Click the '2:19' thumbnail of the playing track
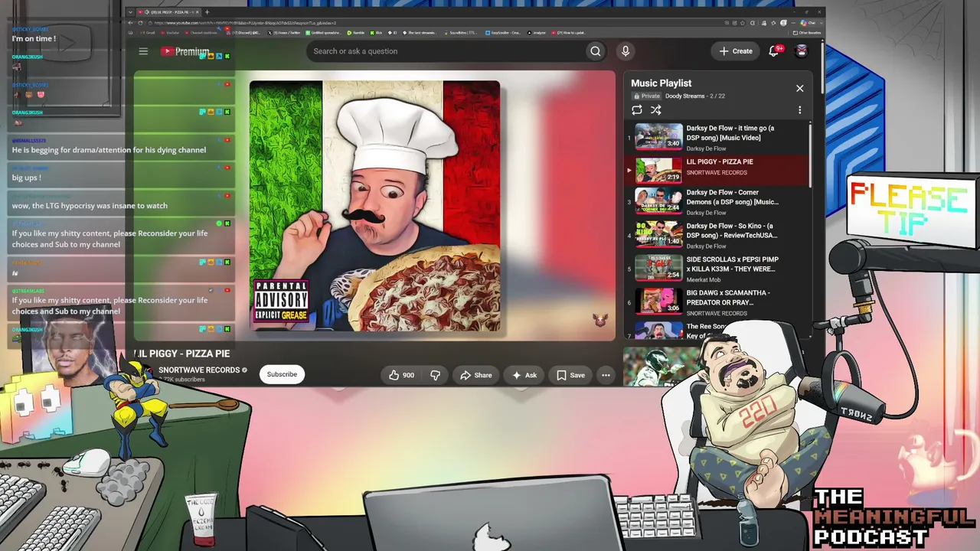This screenshot has height=551, width=980. click(658, 170)
